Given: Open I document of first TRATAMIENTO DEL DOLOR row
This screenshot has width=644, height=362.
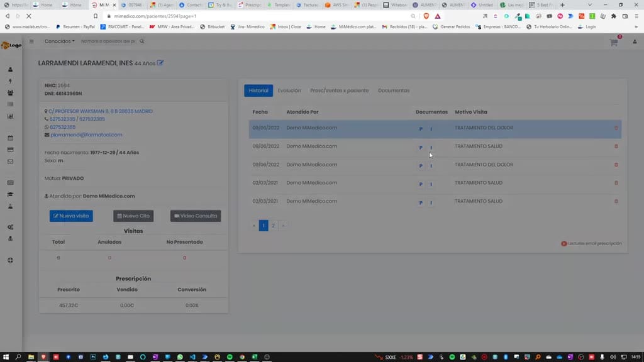Looking at the screenshot, I should tap(431, 129).
